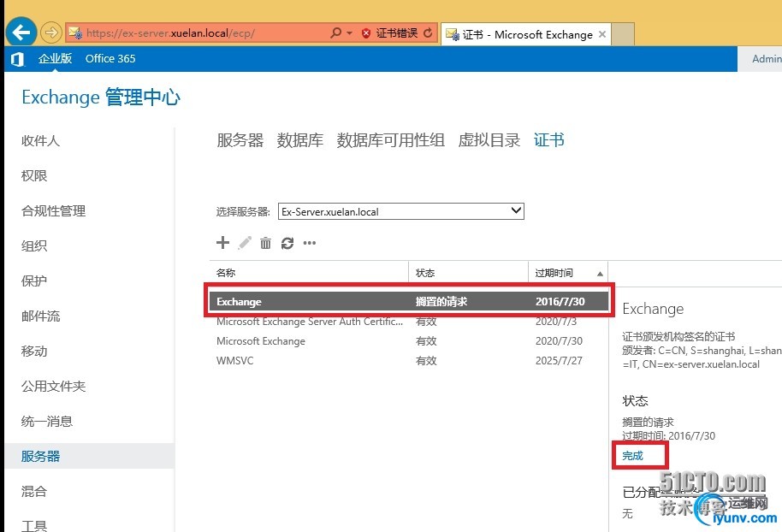Refresh the page with reload icon
The image size is (782, 532).
(x=428, y=33)
